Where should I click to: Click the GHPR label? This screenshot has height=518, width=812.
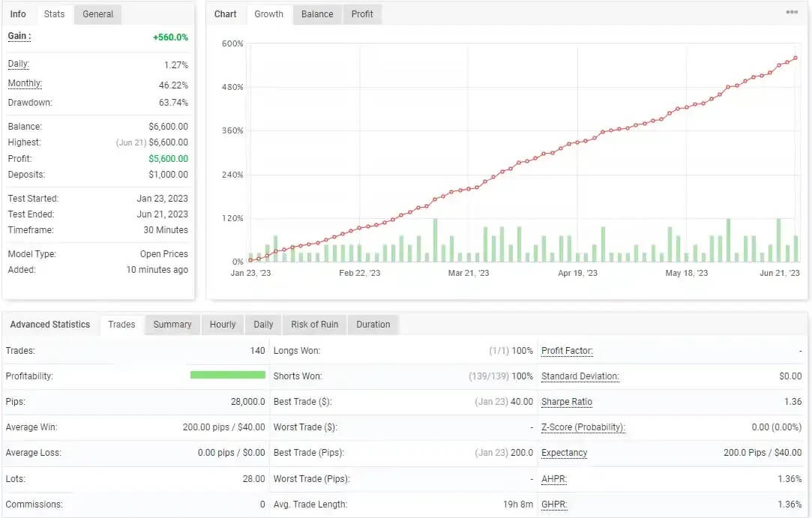(554, 504)
